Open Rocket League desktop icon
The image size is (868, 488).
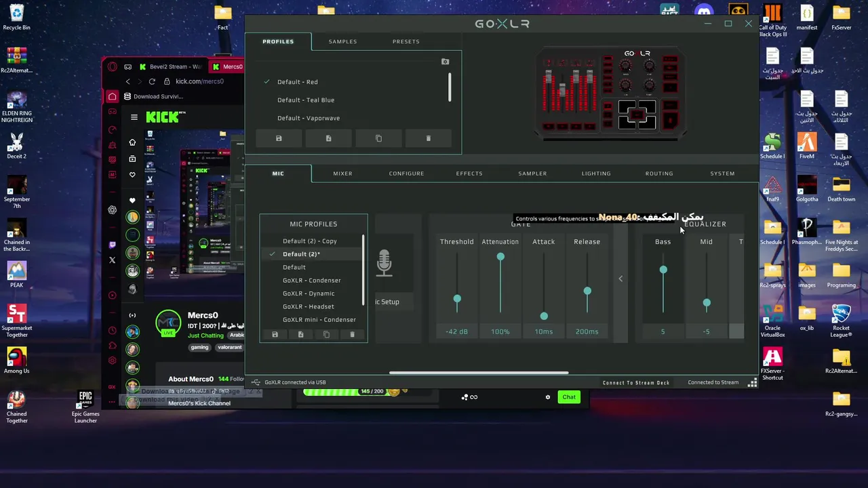point(841,321)
